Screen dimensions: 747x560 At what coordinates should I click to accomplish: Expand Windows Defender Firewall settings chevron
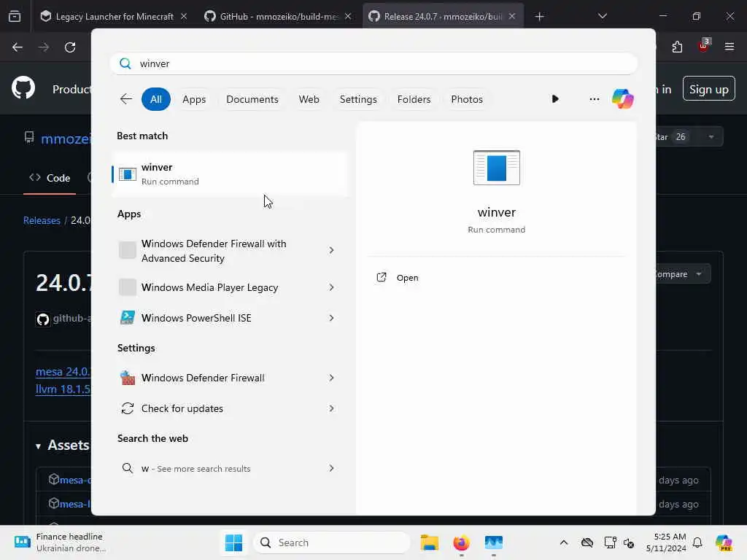click(332, 378)
